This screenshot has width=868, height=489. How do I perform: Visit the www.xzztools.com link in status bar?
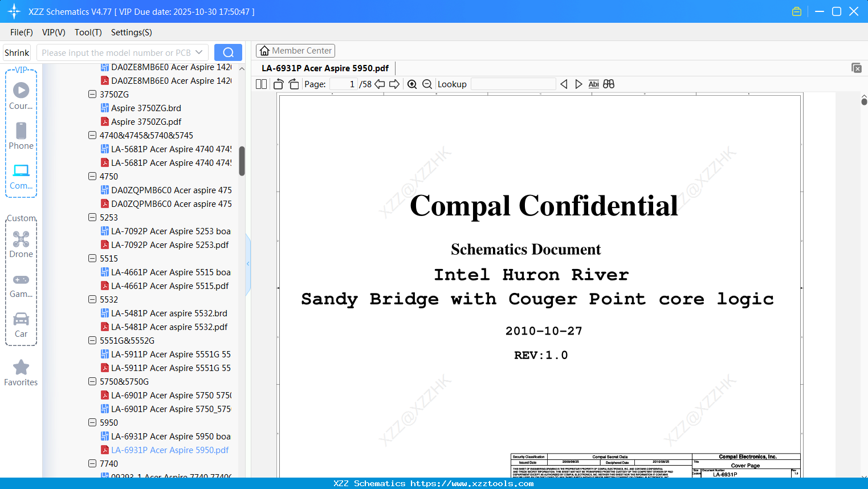tap(472, 483)
